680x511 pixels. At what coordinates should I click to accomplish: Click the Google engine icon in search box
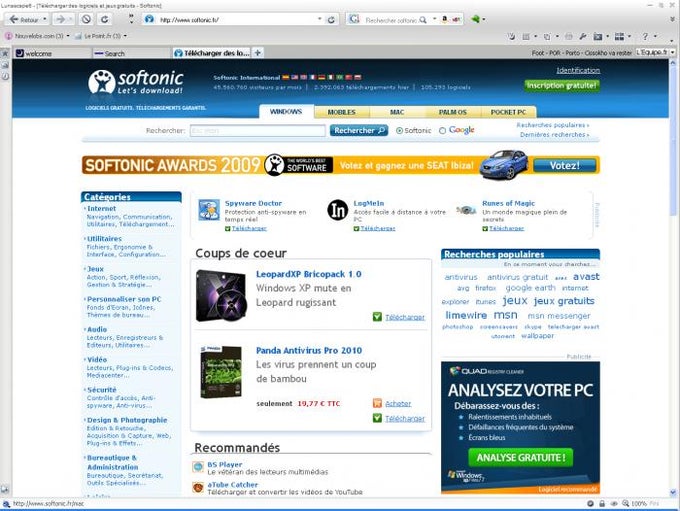354,19
